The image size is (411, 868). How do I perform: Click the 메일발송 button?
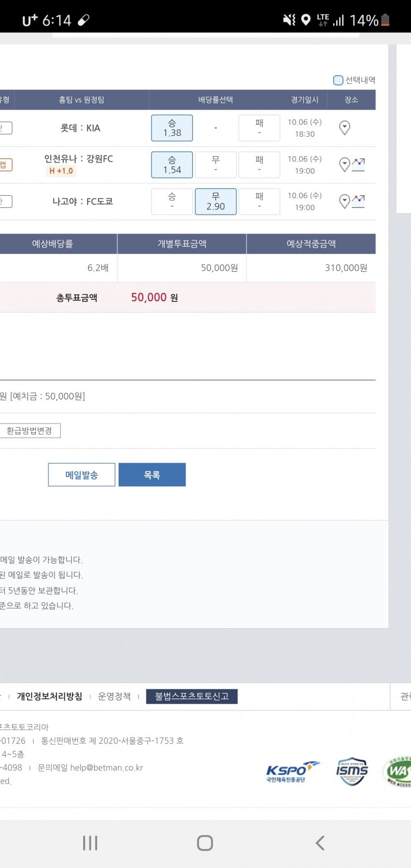click(x=82, y=475)
